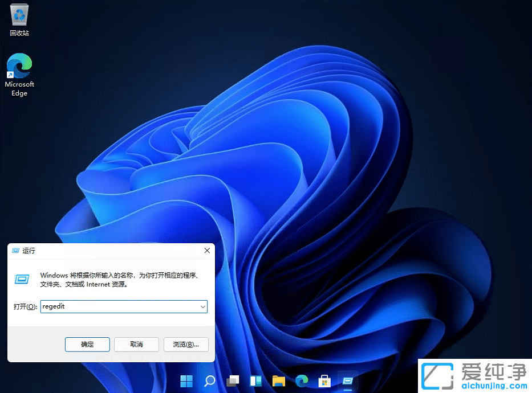Close the 运行 dialog window
Screen dimensions: 532x393
point(206,251)
